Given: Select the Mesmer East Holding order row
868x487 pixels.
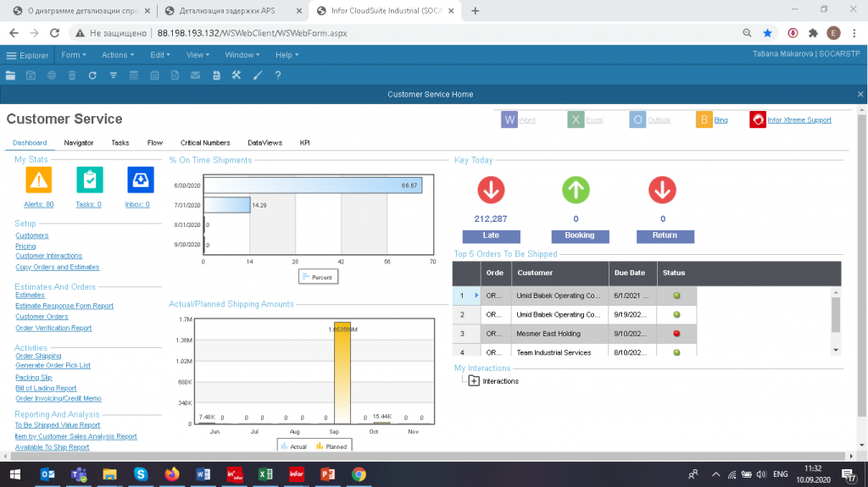Looking at the screenshot, I should pos(574,334).
